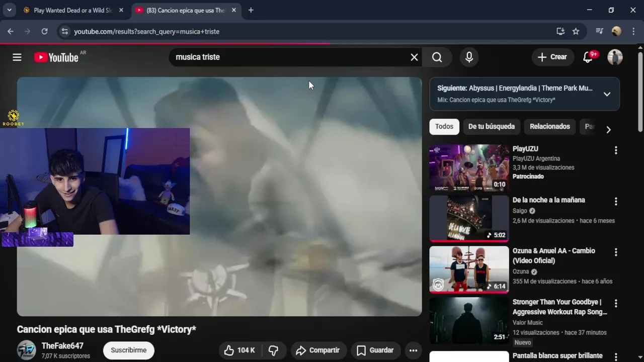Open site info icon in address bar
The width and height of the screenshot is (644, 362).
pyautogui.click(x=64, y=31)
